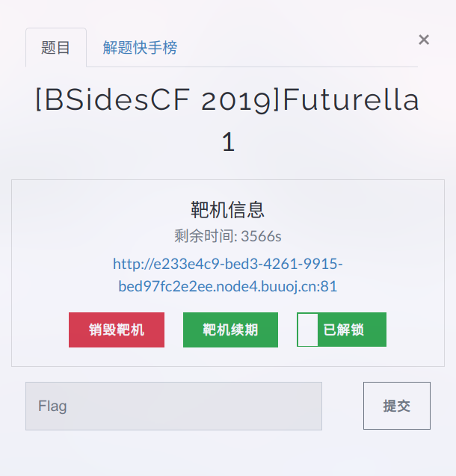The width and height of the screenshot is (456, 476).
Task: Click the Flag placeholder text
Action: coord(52,407)
